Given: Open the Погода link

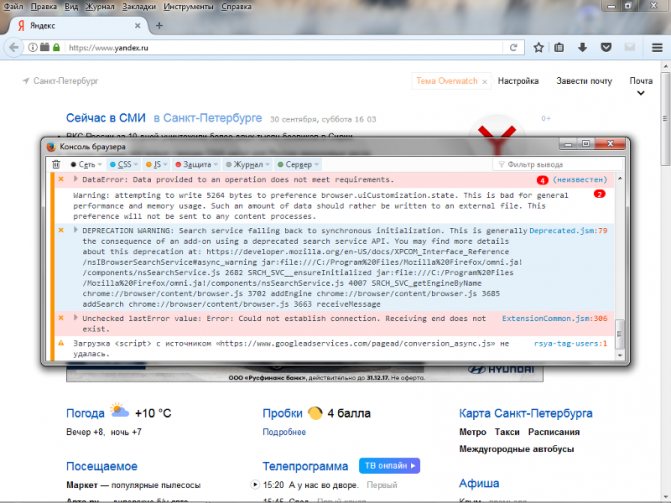Looking at the screenshot, I should point(85,413).
